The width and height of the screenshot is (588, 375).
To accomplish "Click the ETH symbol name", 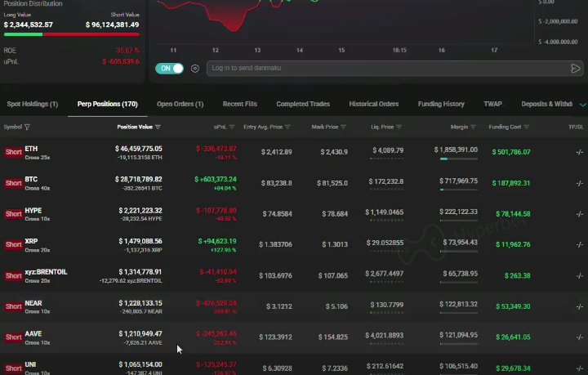I will (x=31, y=149).
